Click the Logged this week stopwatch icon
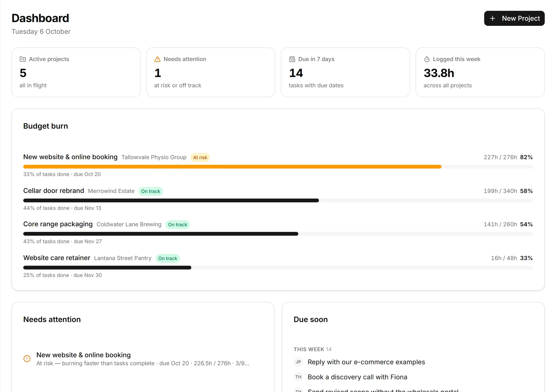The image size is (556, 392). point(427,59)
